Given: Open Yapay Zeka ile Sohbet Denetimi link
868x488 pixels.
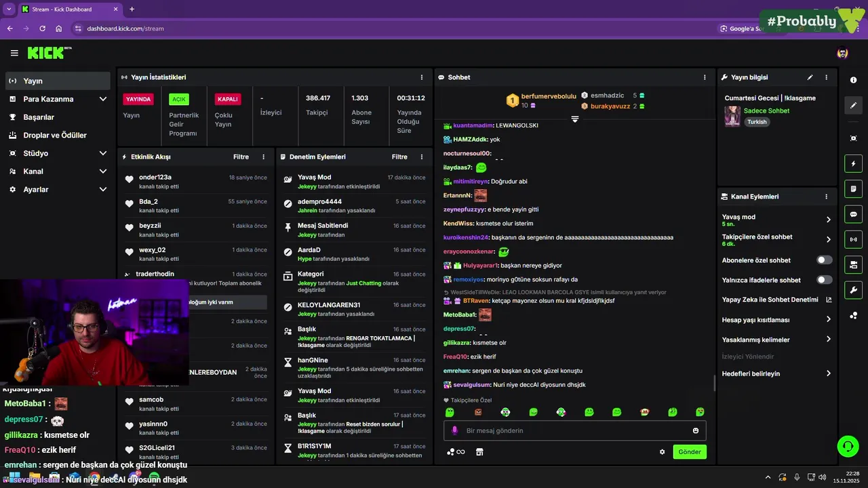Looking at the screenshot, I should click(776, 300).
